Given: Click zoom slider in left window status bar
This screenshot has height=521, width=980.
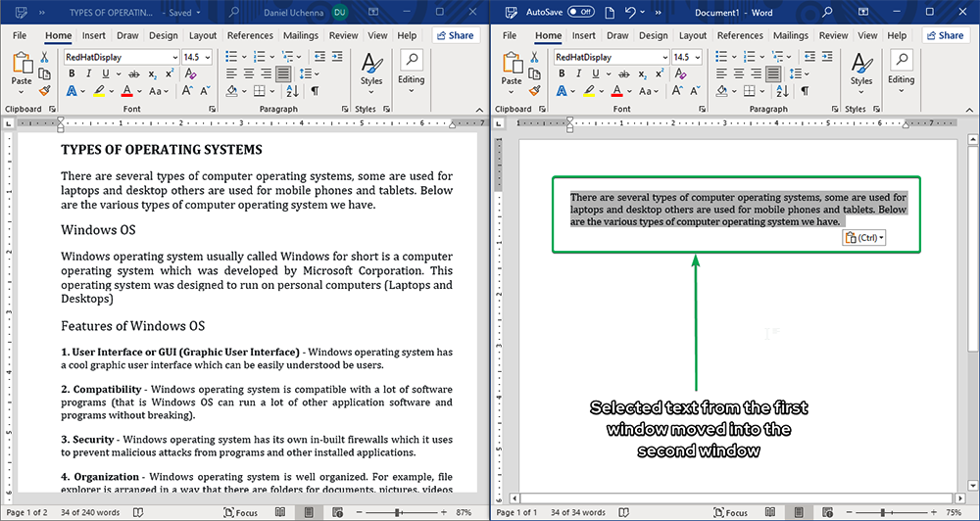Looking at the screenshot, I should click(x=398, y=512).
